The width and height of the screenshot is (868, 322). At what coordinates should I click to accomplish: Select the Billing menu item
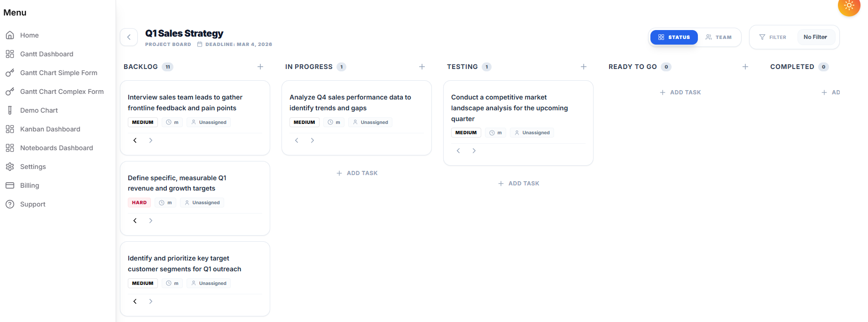point(30,185)
